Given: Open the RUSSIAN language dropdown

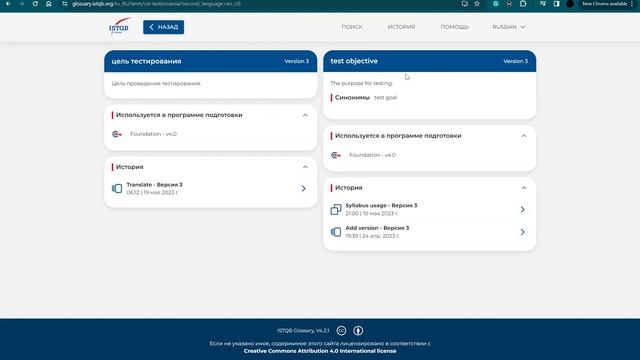Looking at the screenshot, I should (509, 27).
